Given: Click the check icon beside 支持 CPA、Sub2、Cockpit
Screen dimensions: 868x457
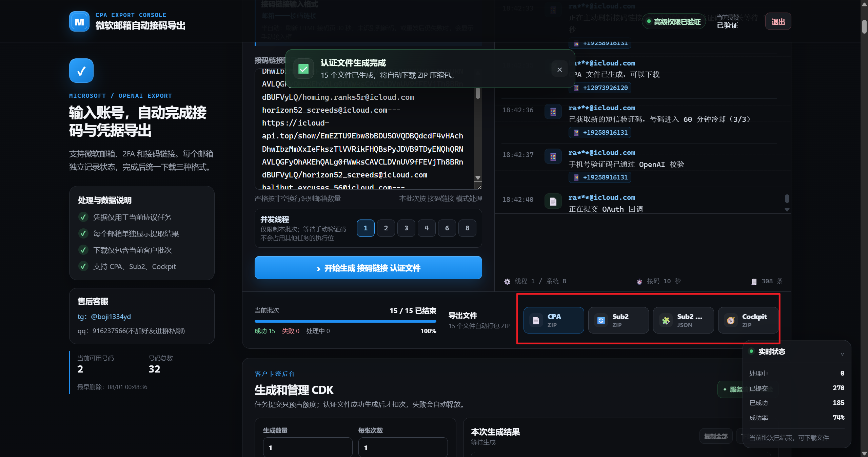Looking at the screenshot, I should 83,266.
